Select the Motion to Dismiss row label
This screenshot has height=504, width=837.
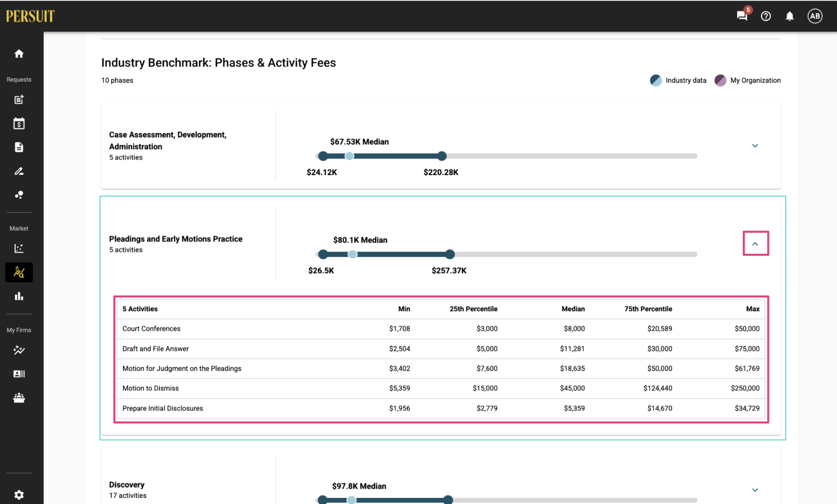click(x=151, y=388)
